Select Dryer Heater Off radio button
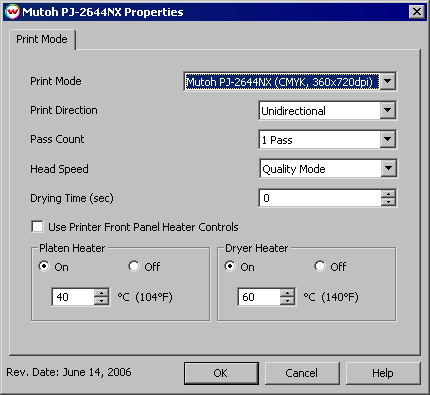The image size is (430, 395). click(320, 266)
